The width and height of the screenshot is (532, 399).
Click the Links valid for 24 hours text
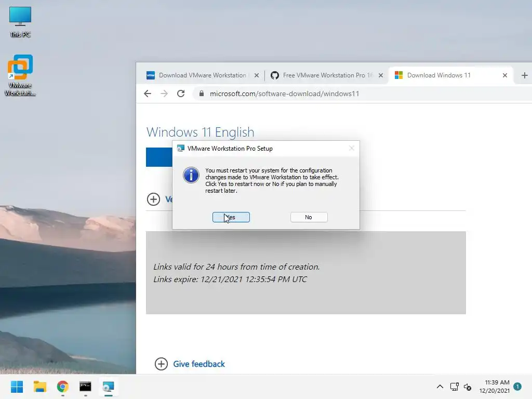pos(236,267)
